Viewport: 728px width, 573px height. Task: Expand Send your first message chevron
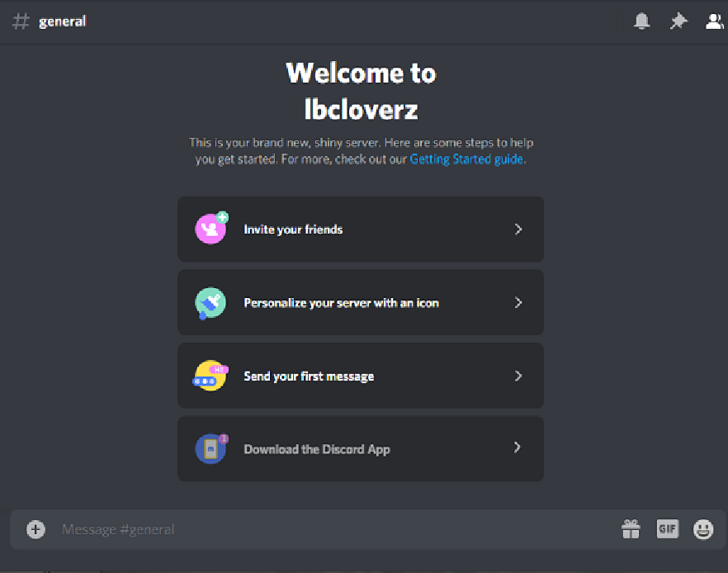(518, 376)
